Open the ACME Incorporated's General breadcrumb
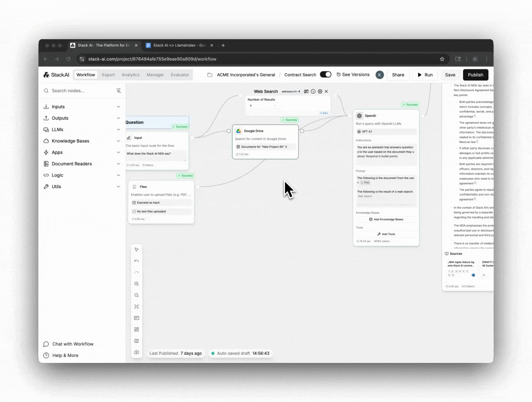This screenshot has width=532, height=402. click(x=246, y=75)
